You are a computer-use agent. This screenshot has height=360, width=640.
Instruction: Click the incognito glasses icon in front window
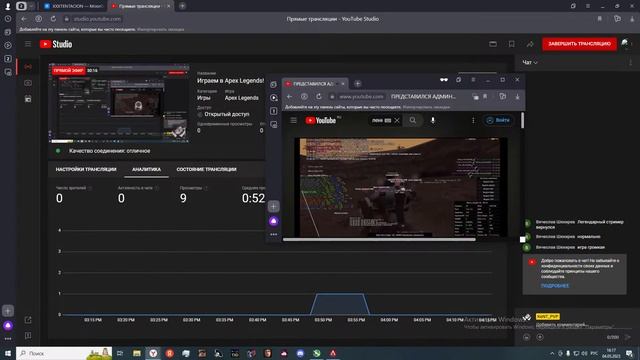[444, 80]
